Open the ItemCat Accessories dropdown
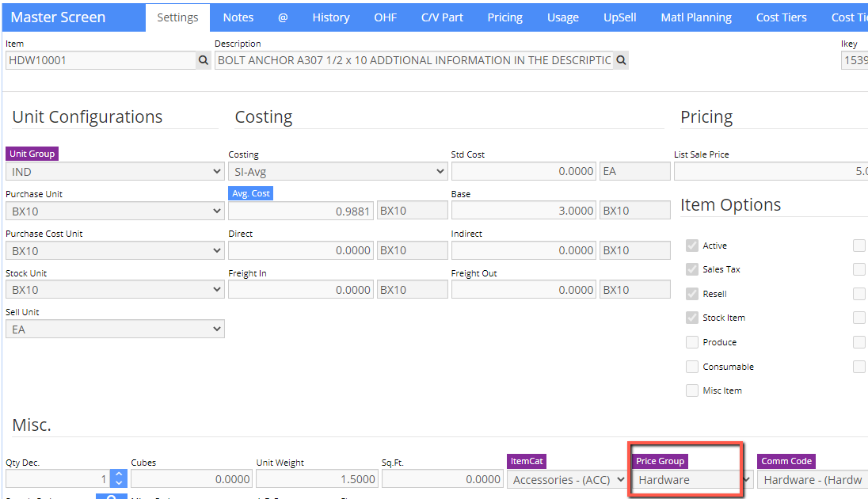 pos(567,480)
